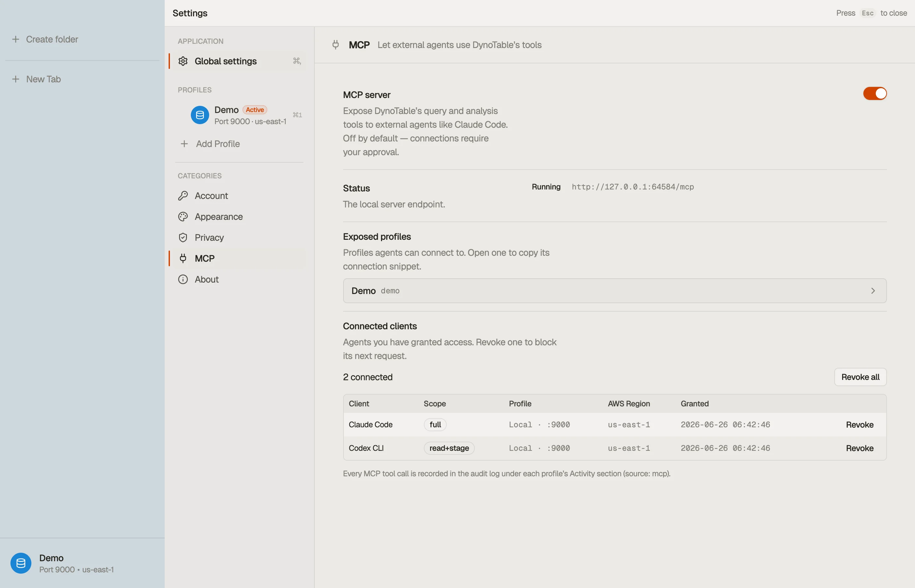Open Global settings
Viewport: 915px width, 588px height.
pyautogui.click(x=239, y=61)
